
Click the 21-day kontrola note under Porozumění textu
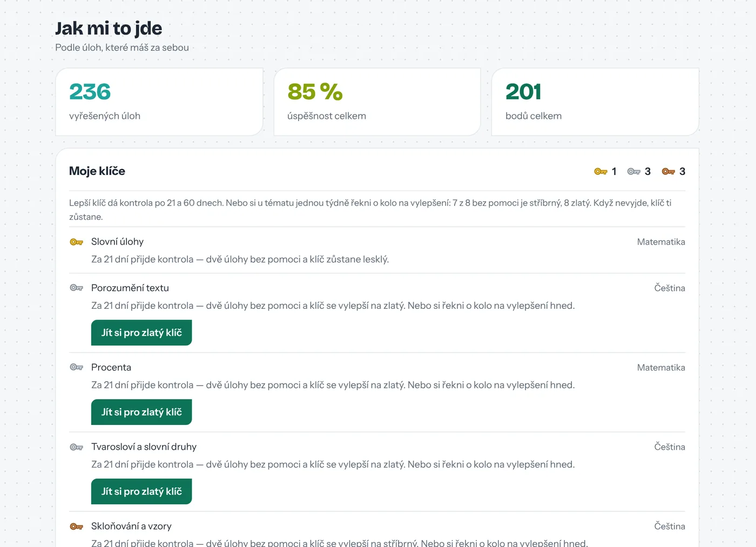[333, 306]
